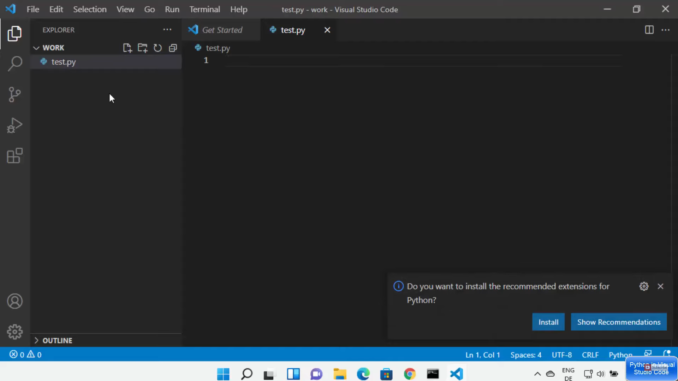678x381 pixels.
Task: Open Task View from taskbar
Action: tap(269, 374)
